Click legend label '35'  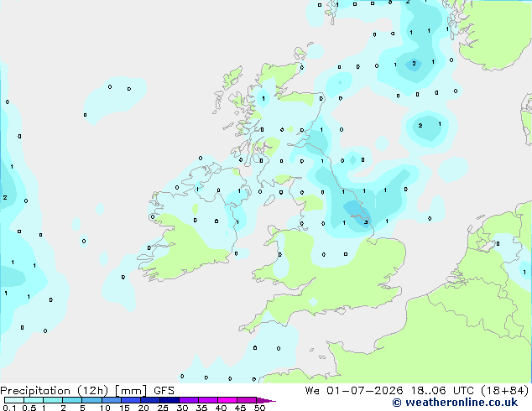click(201, 408)
